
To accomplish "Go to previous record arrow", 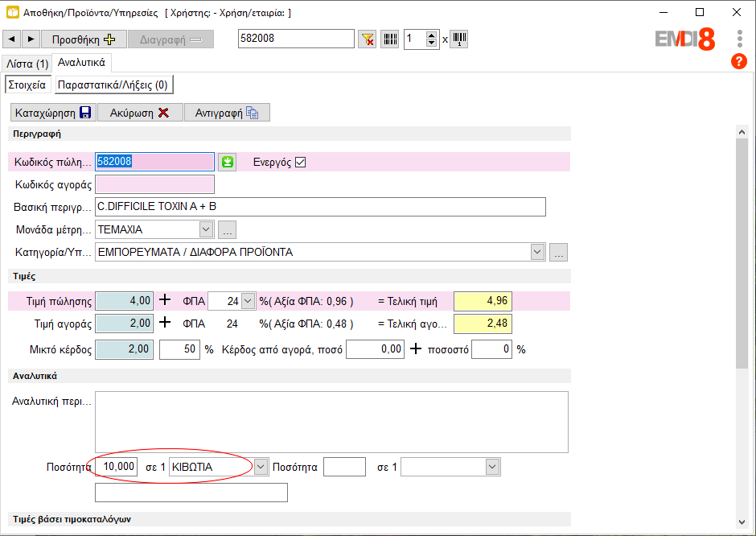I will (11, 39).
